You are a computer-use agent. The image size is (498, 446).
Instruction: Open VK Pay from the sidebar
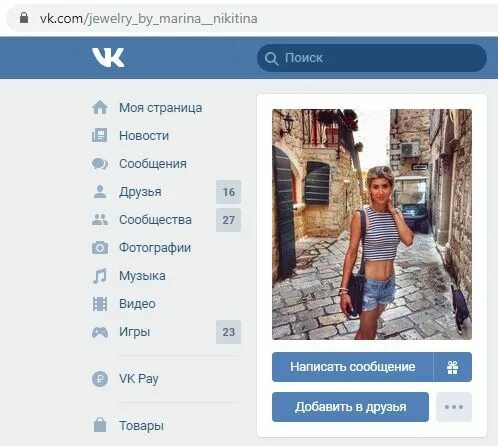(x=139, y=379)
